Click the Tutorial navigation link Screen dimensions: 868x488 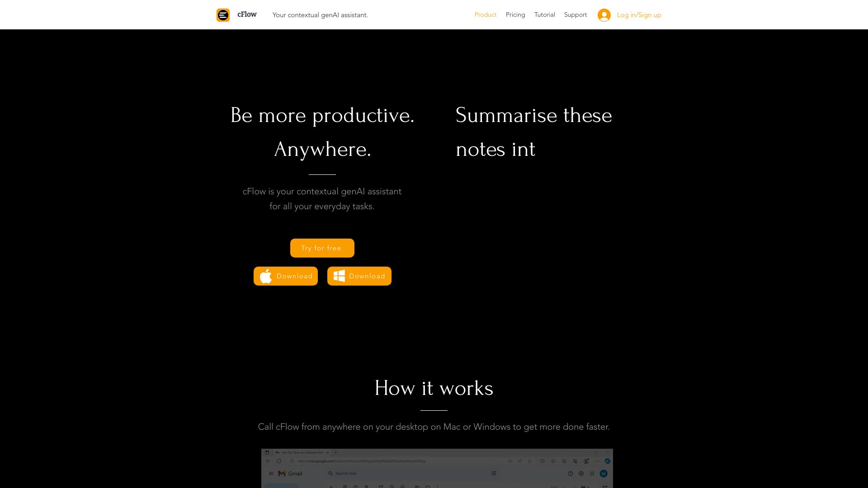tap(544, 14)
